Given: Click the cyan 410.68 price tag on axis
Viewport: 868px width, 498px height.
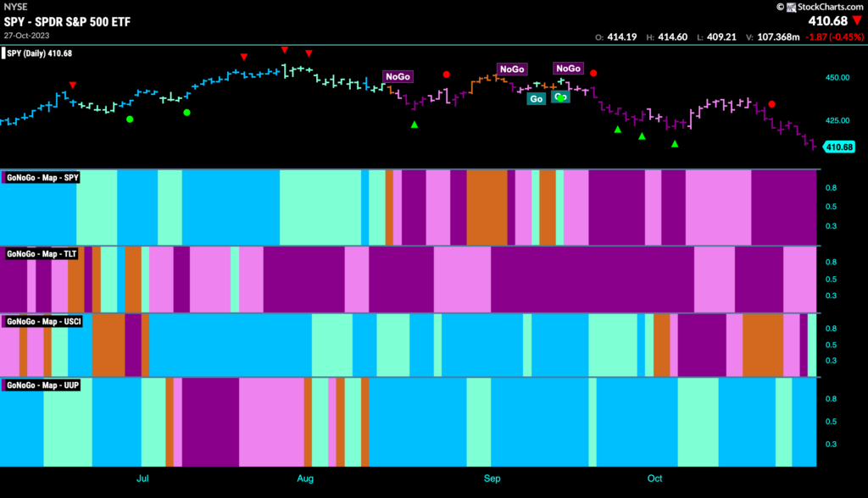Looking at the screenshot, I should pyautogui.click(x=839, y=147).
